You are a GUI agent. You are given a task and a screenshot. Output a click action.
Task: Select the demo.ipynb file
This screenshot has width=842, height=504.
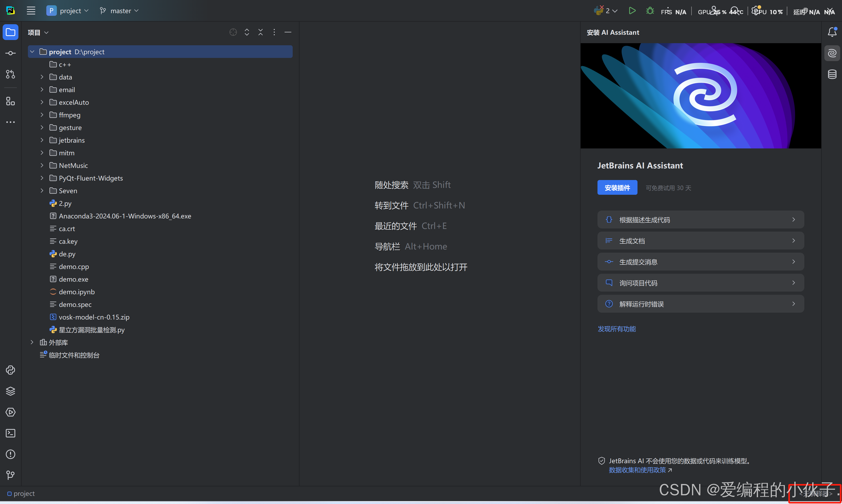[x=76, y=292]
